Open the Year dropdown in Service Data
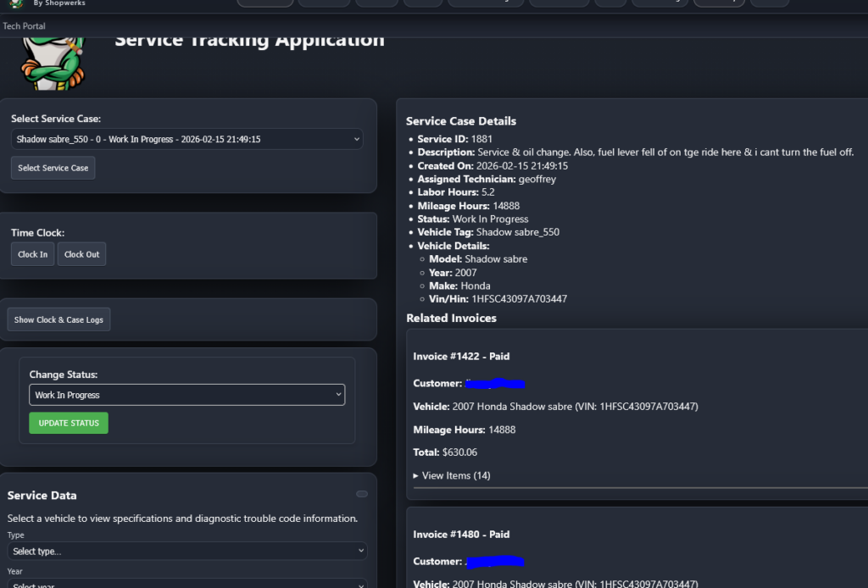The height and width of the screenshot is (588, 868). (x=187, y=584)
